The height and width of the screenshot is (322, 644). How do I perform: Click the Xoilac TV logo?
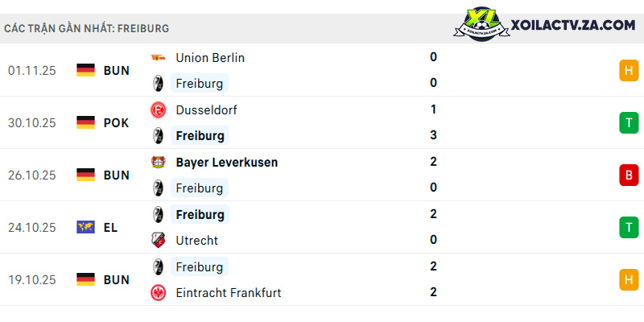(481, 24)
